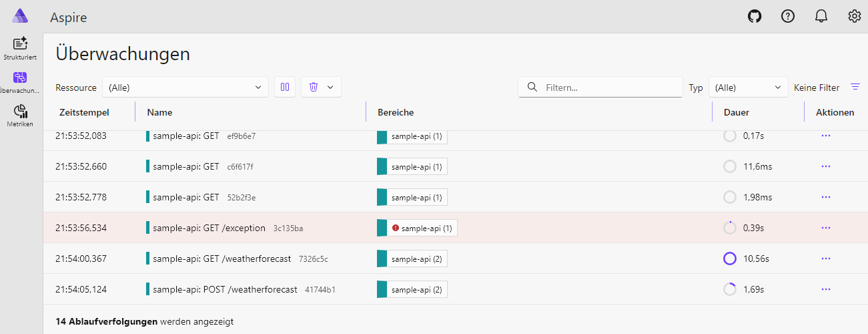Focus the Filtern search field
This screenshot has width=868, height=334.
coord(600,87)
